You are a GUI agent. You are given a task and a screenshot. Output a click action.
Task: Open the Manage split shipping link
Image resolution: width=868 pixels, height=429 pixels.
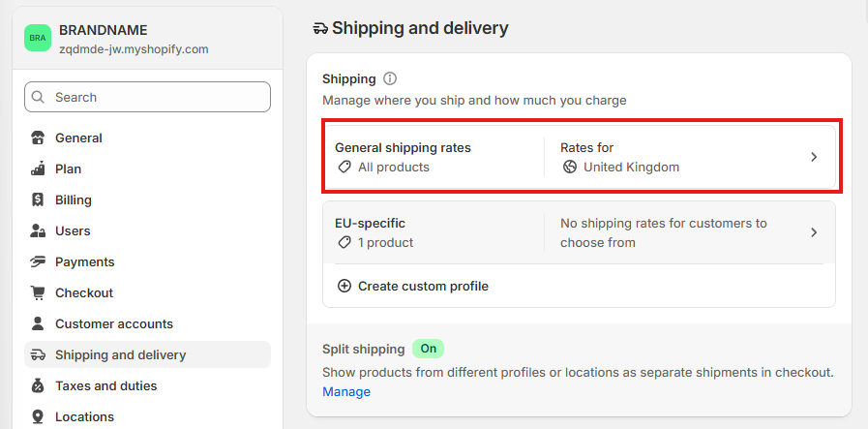click(346, 392)
